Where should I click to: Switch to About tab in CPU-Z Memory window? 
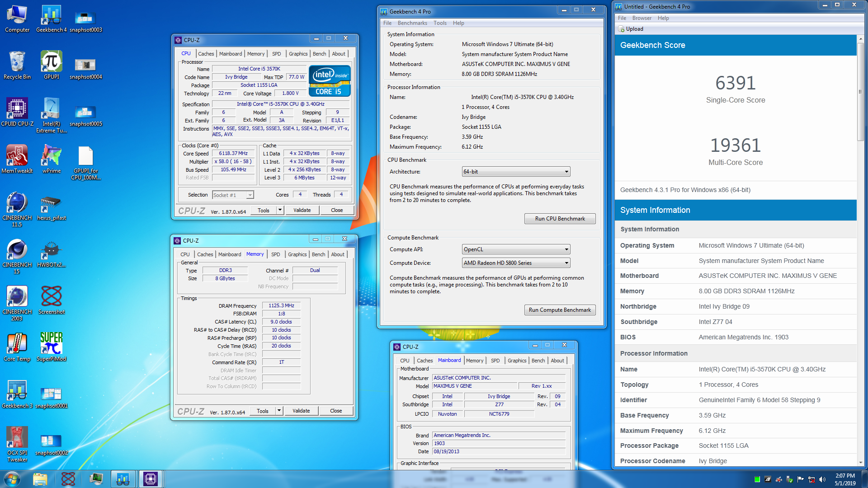coord(338,254)
